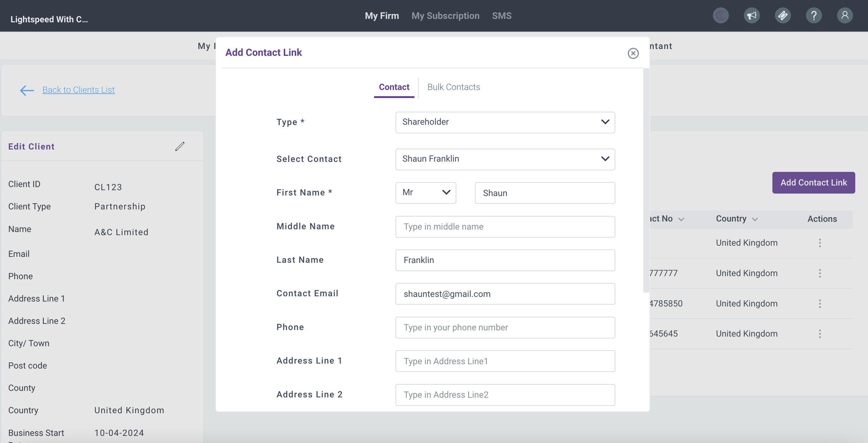Viewport: 868px width, 443px height.
Task: Expand the Type dropdown showing Shareholder
Action: tap(505, 122)
